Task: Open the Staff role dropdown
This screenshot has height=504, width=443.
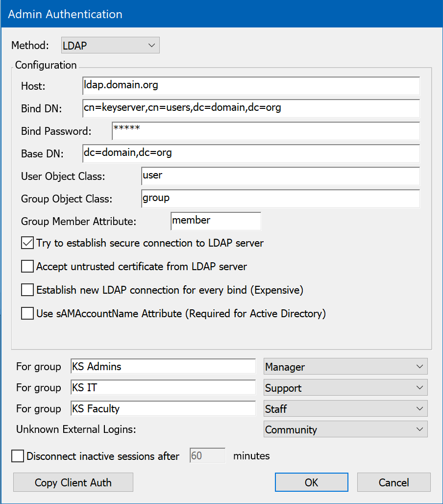Action: point(345,409)
